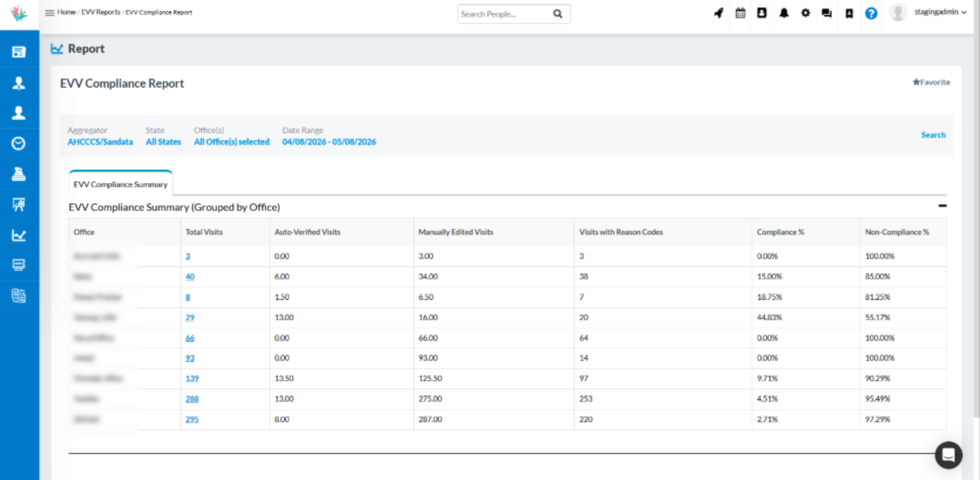Open the chat messages icon in top bar
This screenshot has height=480, width=980.
coord(826,13)
